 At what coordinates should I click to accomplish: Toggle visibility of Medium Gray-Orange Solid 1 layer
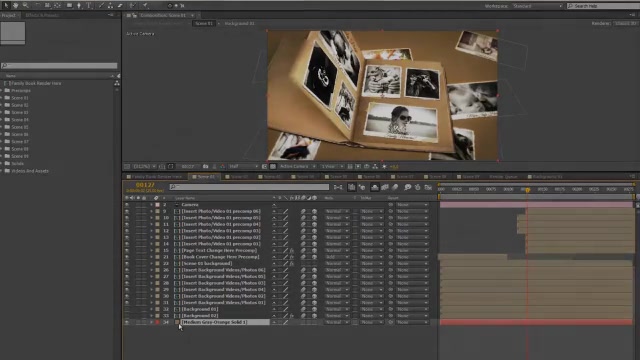(127, 322)
